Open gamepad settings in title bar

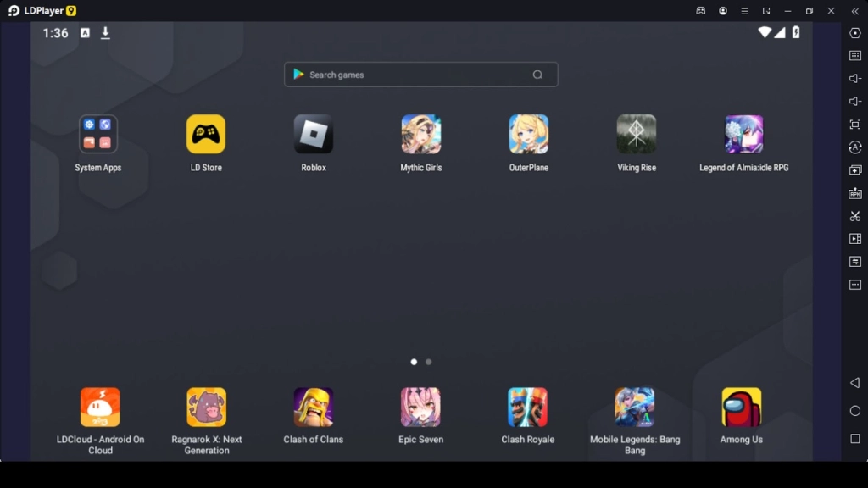701,10
